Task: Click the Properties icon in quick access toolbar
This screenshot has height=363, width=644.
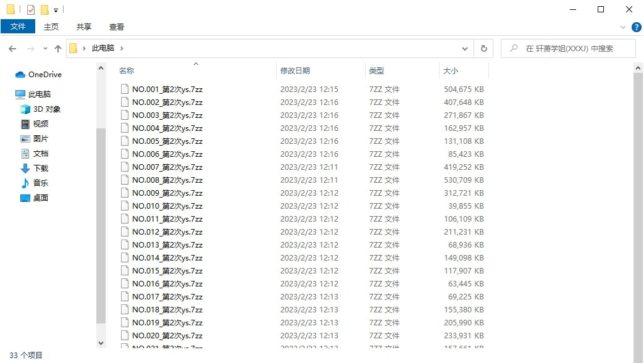Action: (31, 10)
